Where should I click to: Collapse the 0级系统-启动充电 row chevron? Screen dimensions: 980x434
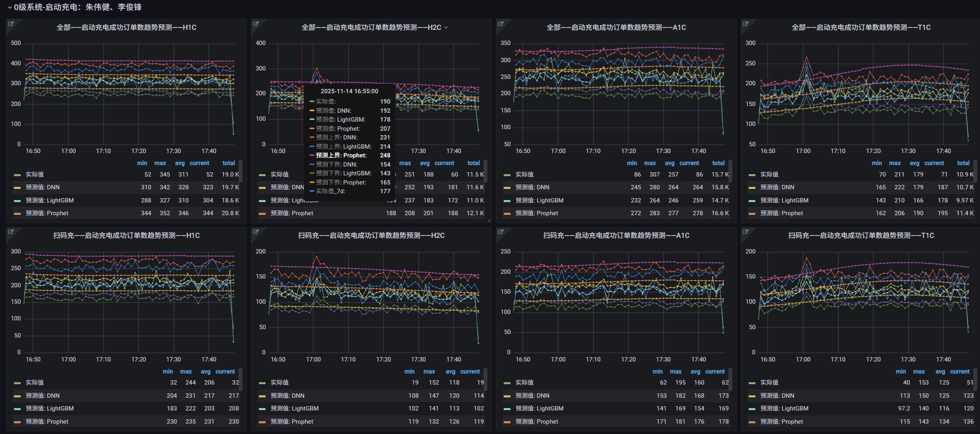tap(10, 7)
